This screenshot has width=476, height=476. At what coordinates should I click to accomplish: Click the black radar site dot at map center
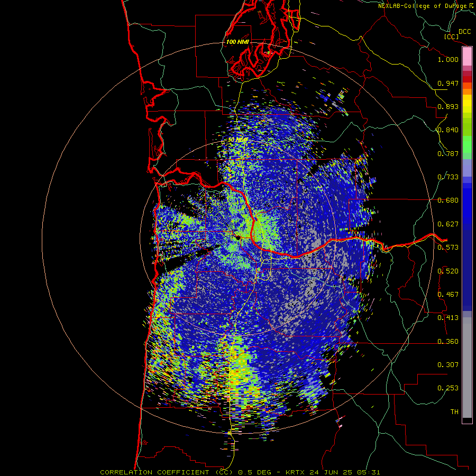(x=237, y=237)
